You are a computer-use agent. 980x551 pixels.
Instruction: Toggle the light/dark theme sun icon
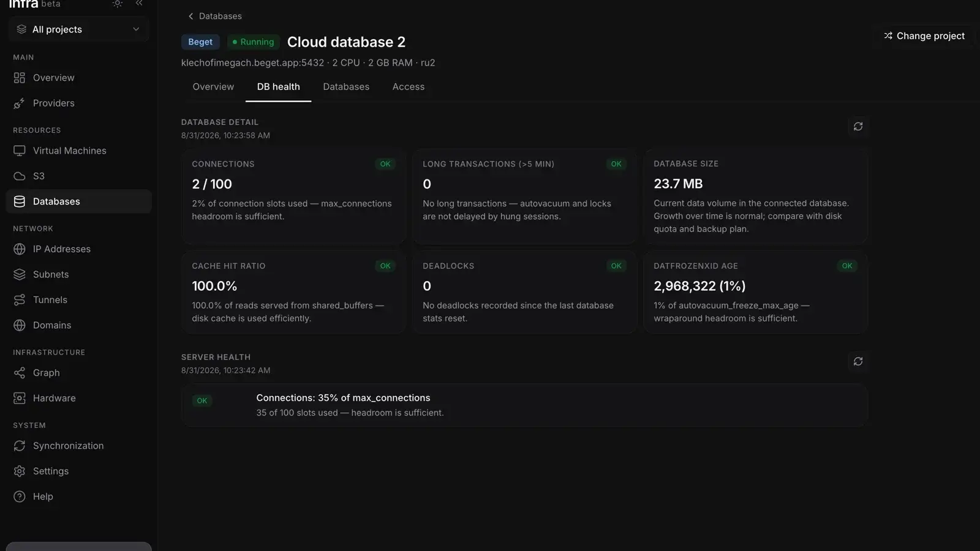pyautogui.click(x=117, y=4)
